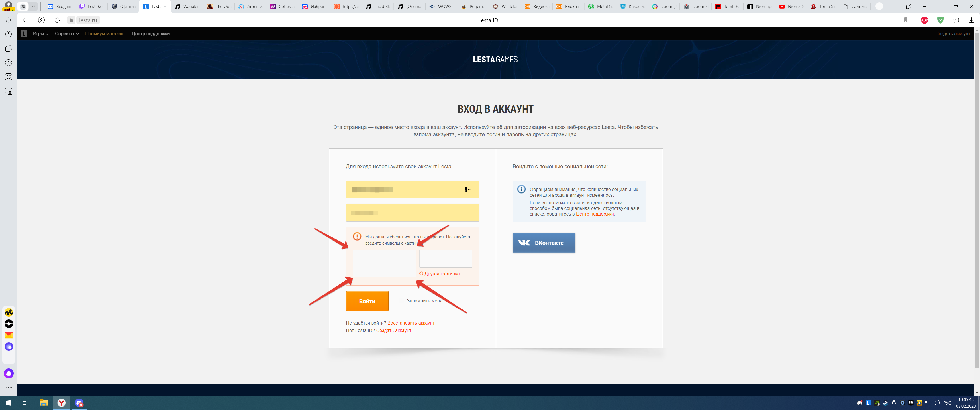
Task: Switch to the LestaKor Twitch tab
Action: coord(91,7)
